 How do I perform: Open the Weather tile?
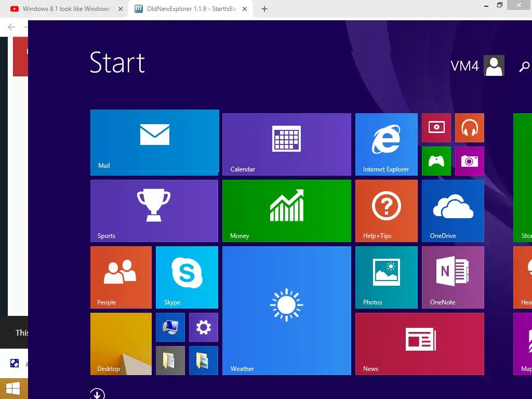point(287,311)
